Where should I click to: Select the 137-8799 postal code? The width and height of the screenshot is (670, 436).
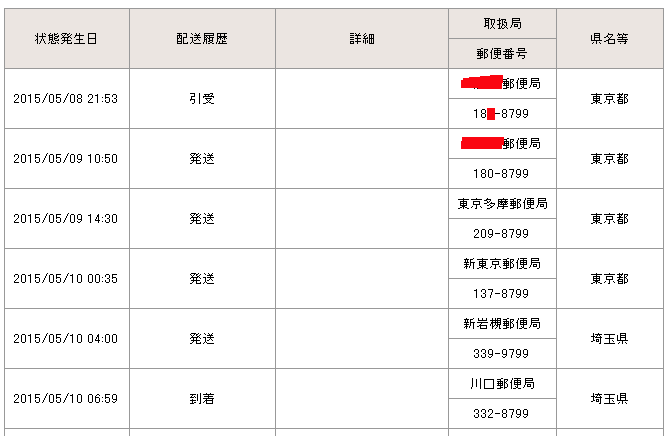point(502,294)
